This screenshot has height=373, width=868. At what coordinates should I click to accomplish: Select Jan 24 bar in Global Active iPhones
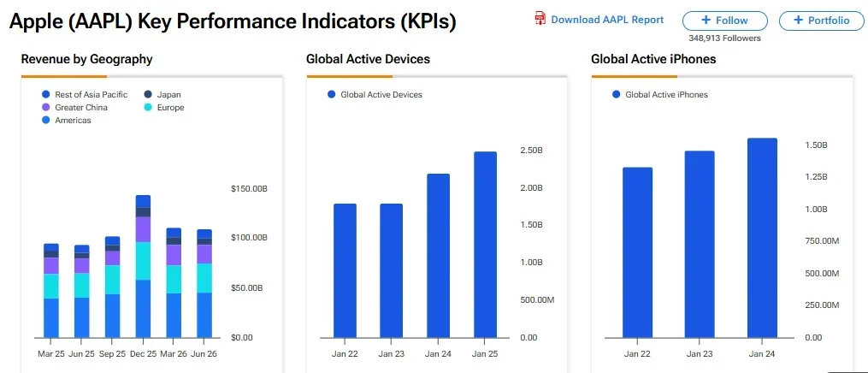(x=762, y=238)
